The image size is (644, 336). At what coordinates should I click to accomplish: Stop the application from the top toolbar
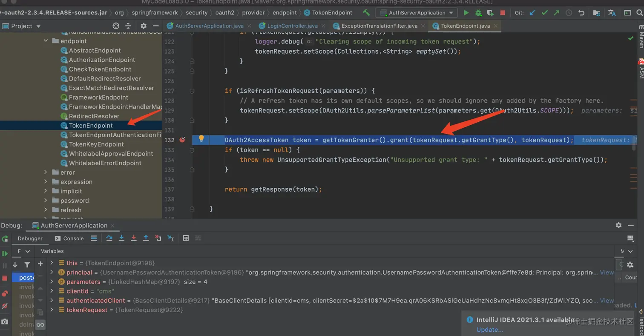point(503,13)
